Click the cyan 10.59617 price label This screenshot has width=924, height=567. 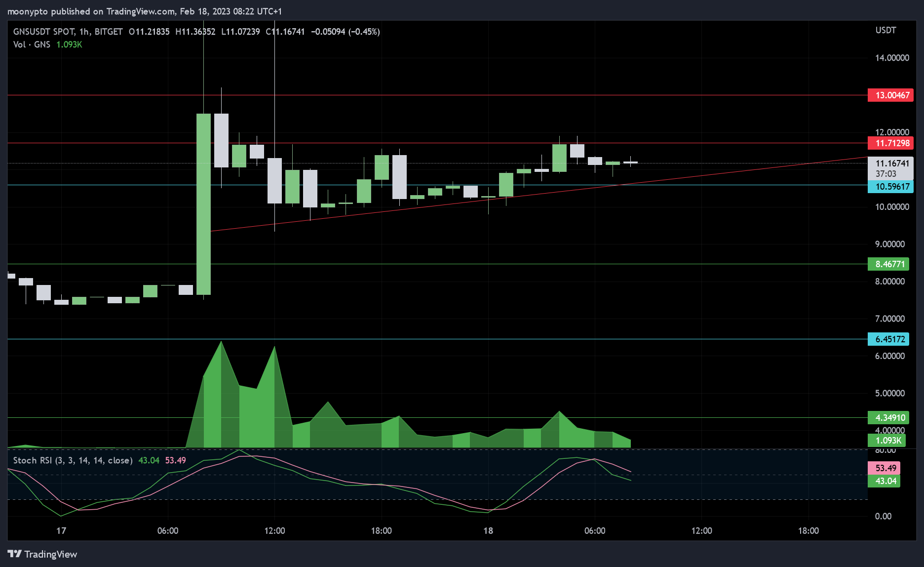tap(891, 187)
